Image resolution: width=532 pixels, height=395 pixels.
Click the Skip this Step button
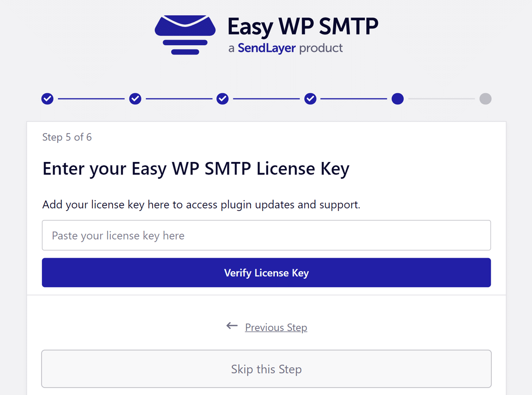pos(266,369)
